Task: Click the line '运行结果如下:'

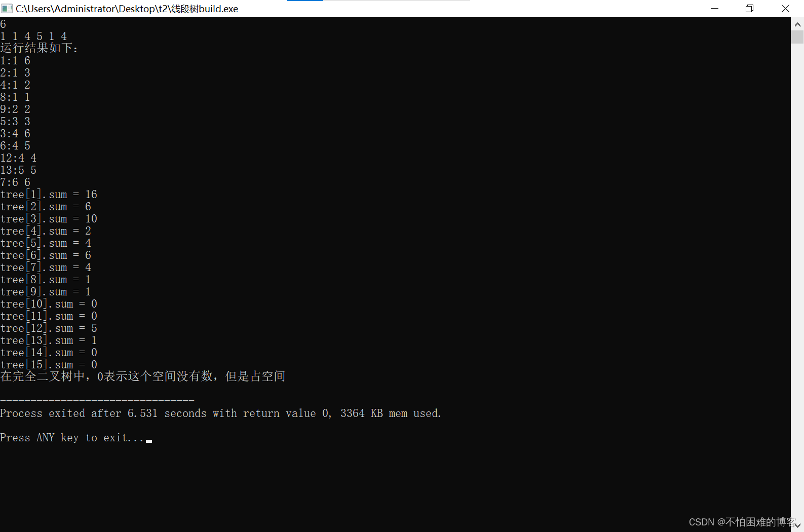Action: point(40,48)
